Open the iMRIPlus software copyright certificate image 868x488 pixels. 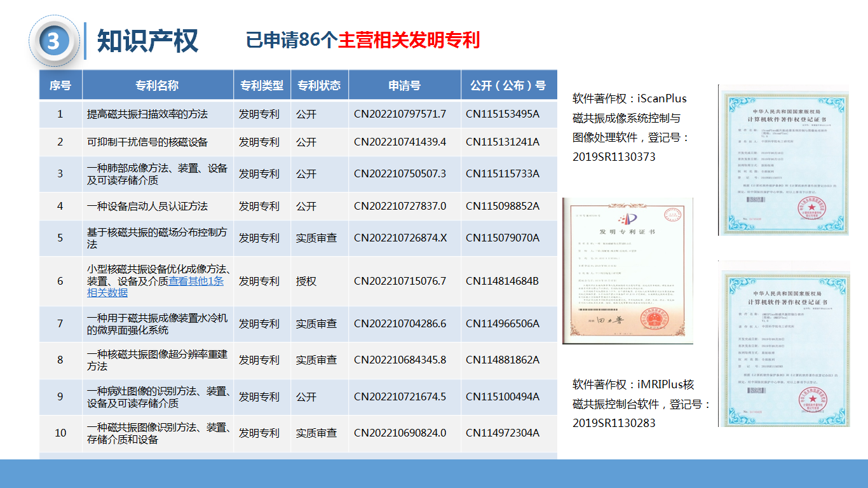click(784, 344)
